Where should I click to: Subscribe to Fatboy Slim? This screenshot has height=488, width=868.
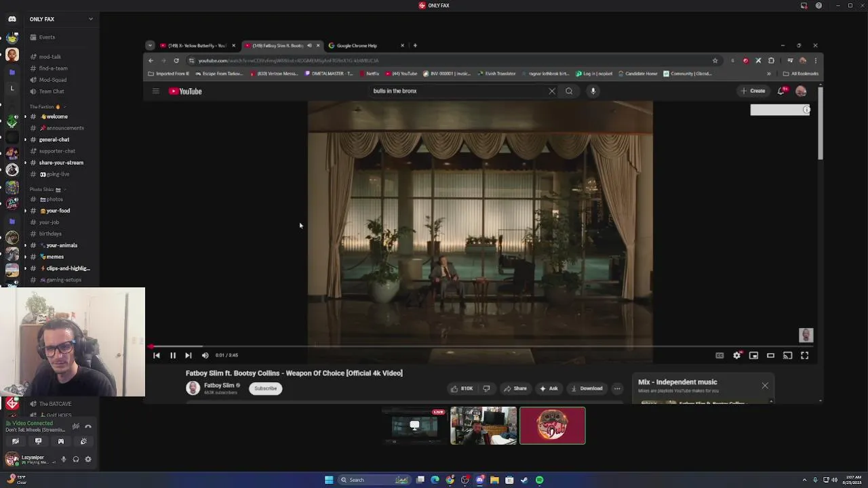tap(265, 388)
